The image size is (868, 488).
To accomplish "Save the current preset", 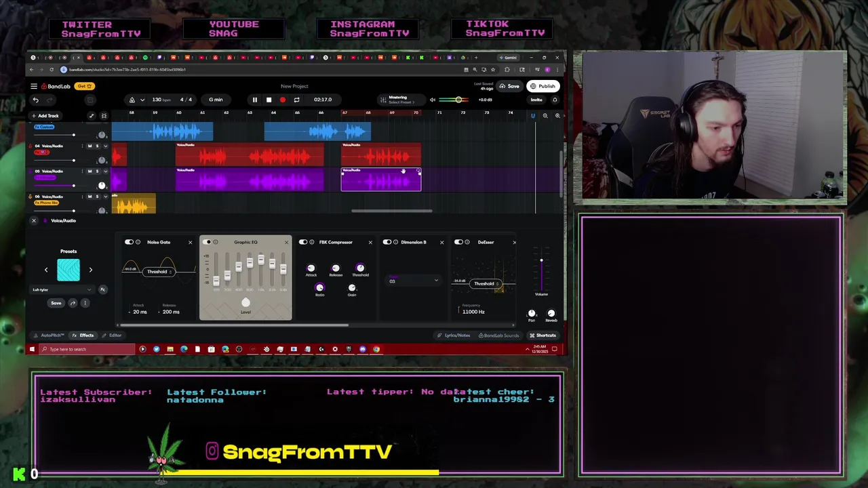I will click(56, 303).
